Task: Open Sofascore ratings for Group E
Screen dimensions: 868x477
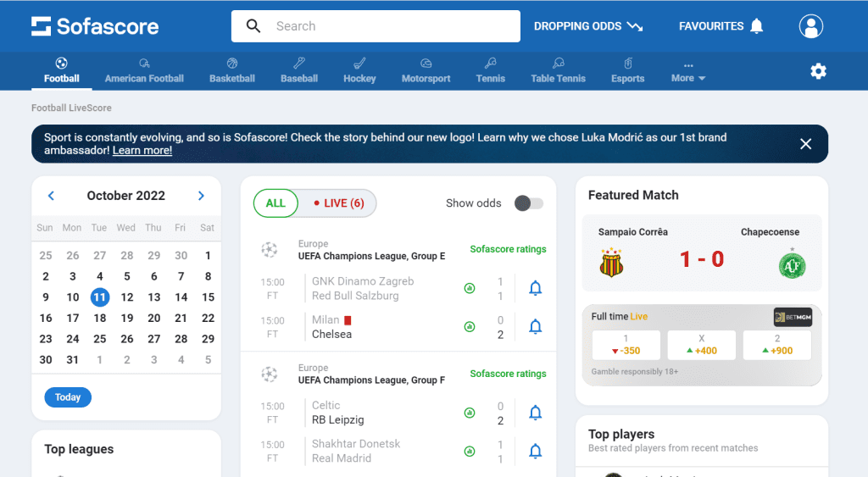Action: (508, 249)
